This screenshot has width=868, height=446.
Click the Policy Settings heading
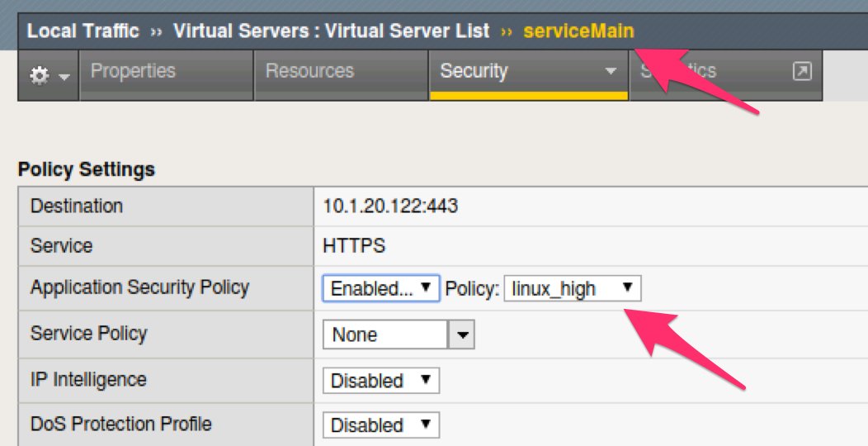pos(87,169)
